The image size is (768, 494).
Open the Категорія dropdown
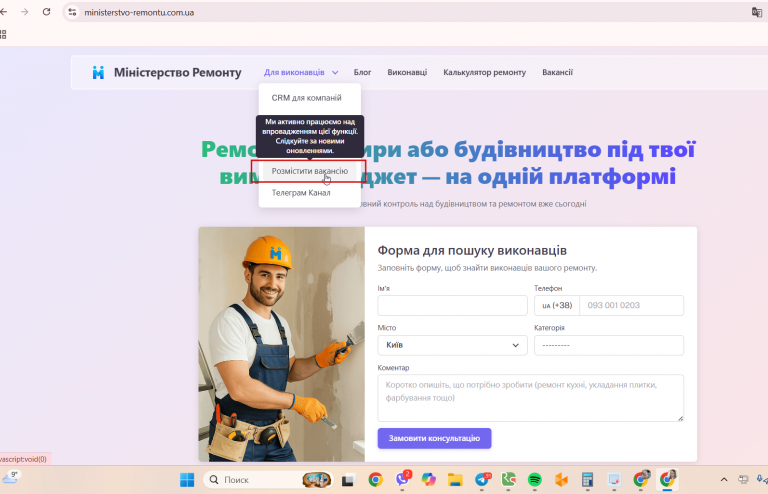coord(609,345)
